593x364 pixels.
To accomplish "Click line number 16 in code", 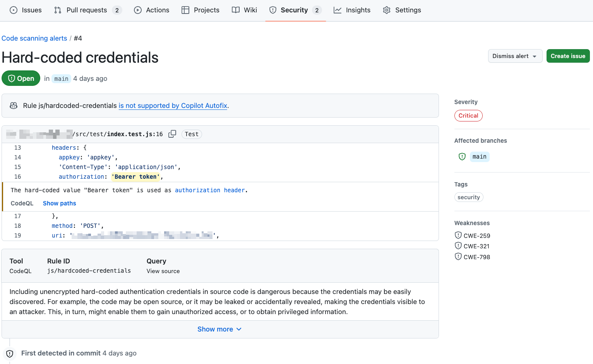I will pos(18,177).
